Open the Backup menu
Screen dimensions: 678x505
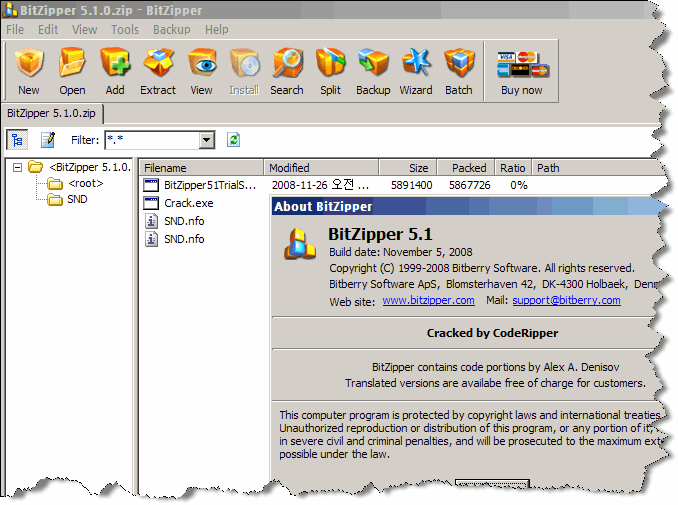click(172, 29)
